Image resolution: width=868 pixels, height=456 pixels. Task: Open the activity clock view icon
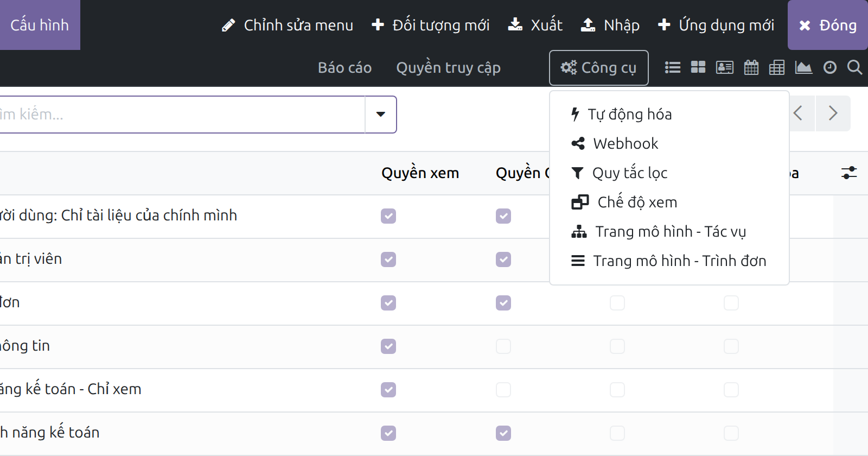830,67
